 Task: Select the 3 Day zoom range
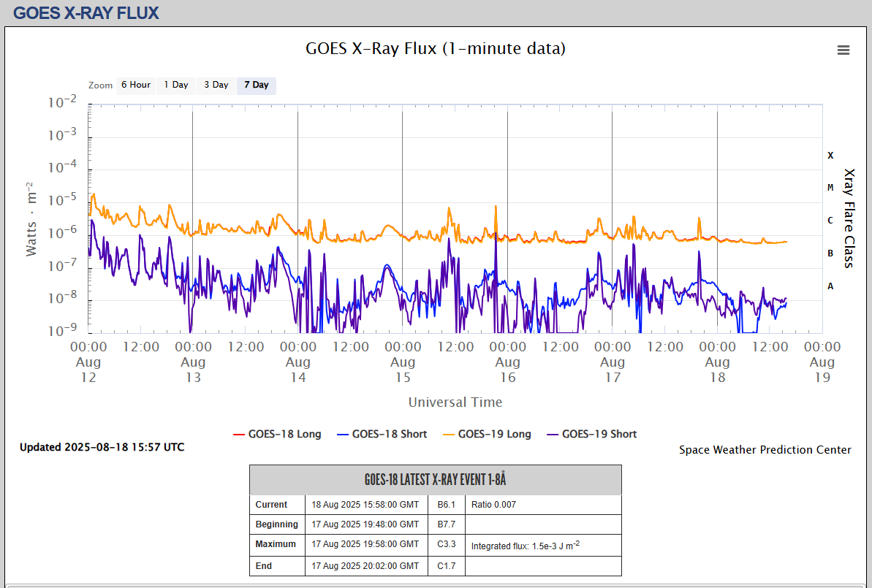pyautogui.click(x=216, y=85)
